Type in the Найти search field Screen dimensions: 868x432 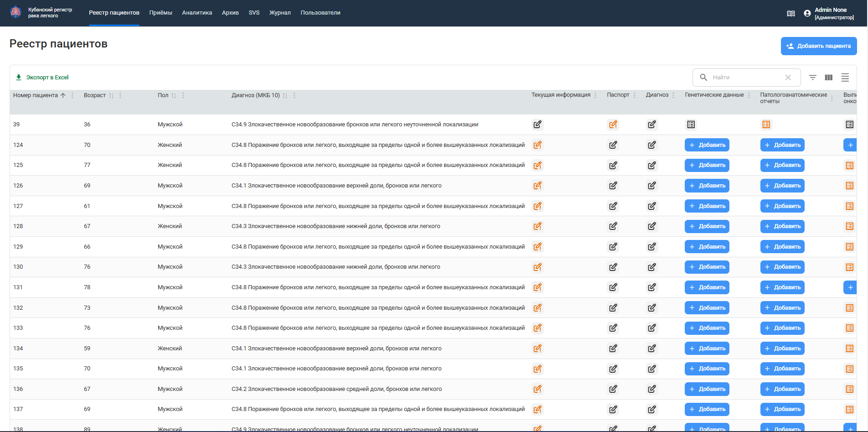click(746, 78)
